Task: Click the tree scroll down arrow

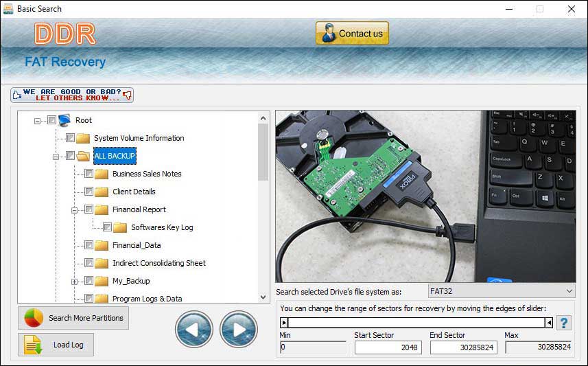Action: pyautogui.click(x=263, y=297)
